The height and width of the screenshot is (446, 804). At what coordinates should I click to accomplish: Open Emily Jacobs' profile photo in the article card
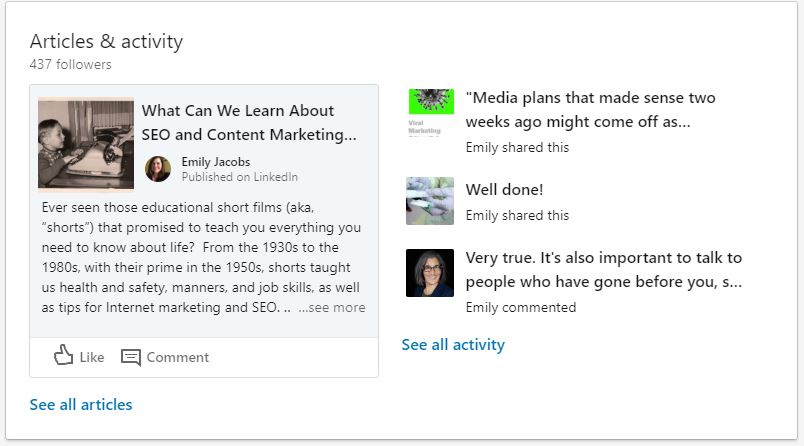[158, 169]
